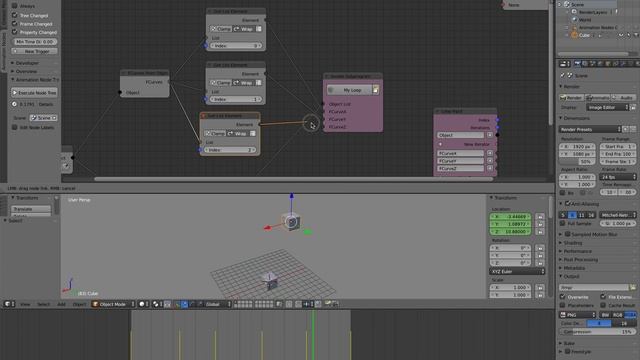This screenshot has height=360, width=640.
Task: Open the Render Presets dropdown
Action: 590,129
